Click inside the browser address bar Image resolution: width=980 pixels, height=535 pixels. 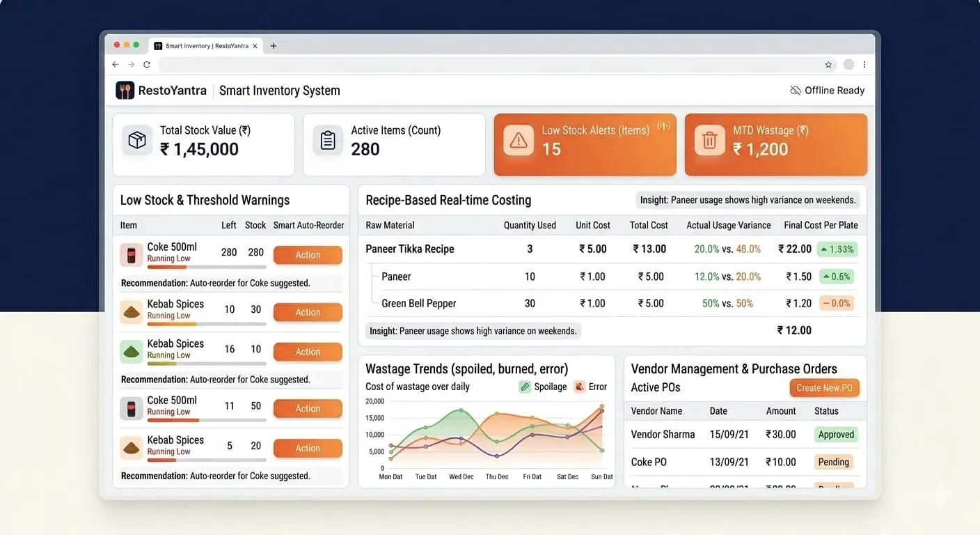[x=487, y=64]
